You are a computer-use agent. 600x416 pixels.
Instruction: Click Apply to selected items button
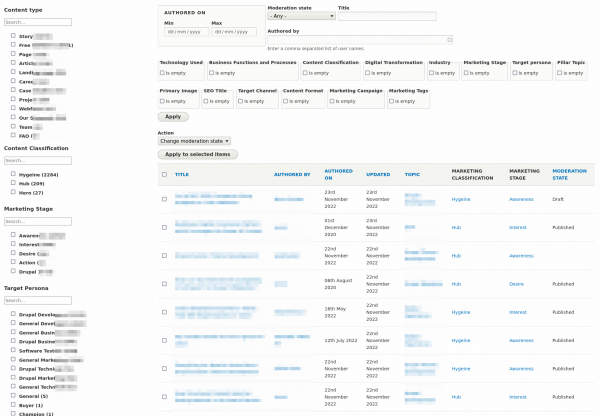pos(198,154)
